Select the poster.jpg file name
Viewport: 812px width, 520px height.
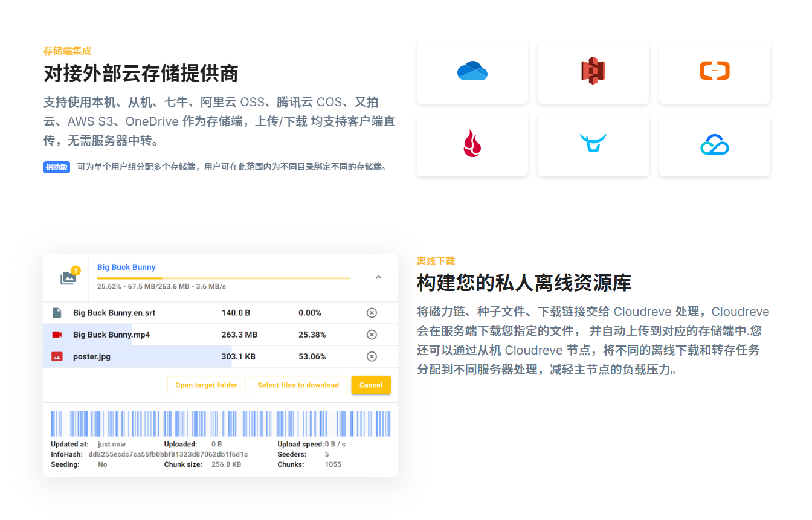(x=92, y=356)
